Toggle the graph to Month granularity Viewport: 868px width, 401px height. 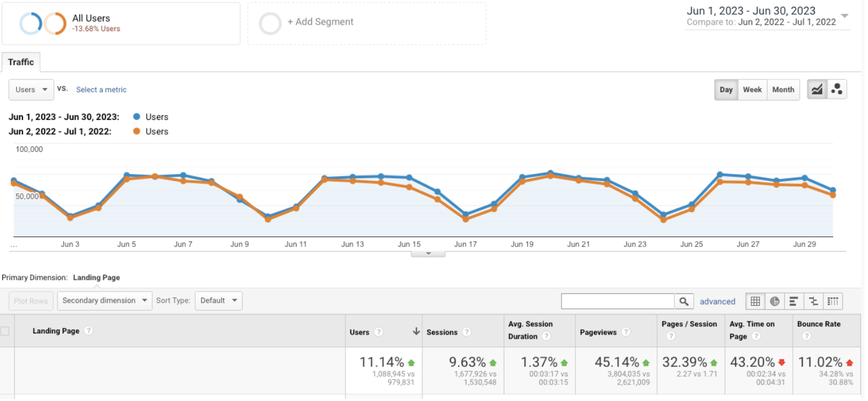pos(783,89)
